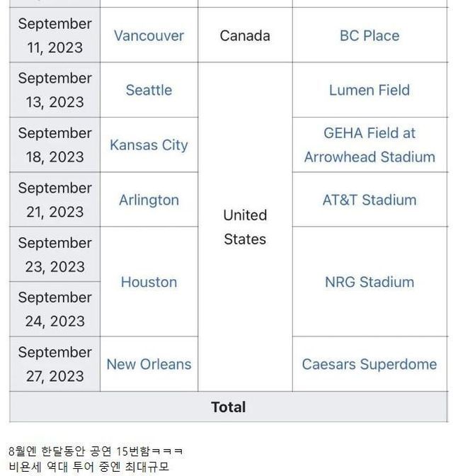The image size is (453, 476).
Task: Open the BC Place venue link
Action: click(369, 35)
